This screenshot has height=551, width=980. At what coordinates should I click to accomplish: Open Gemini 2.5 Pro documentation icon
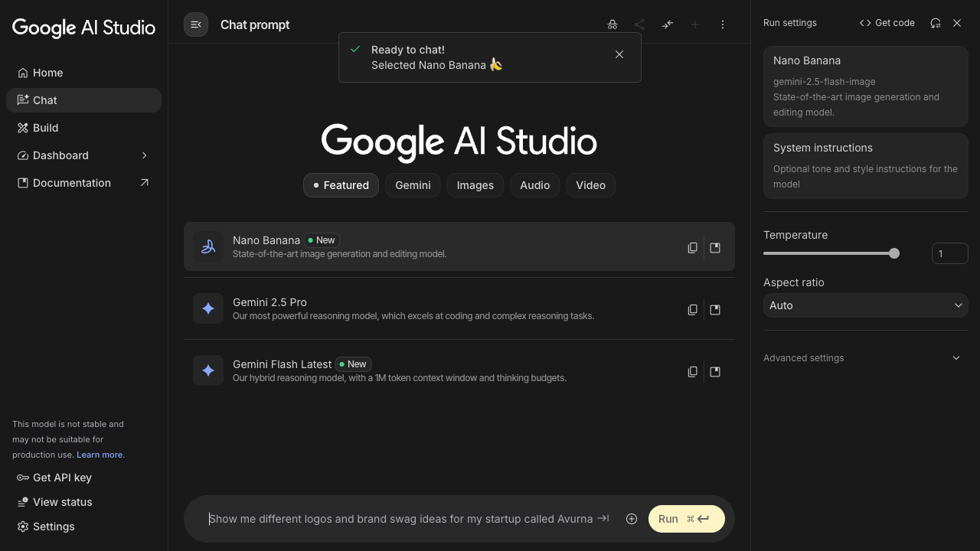coord(715,310)
